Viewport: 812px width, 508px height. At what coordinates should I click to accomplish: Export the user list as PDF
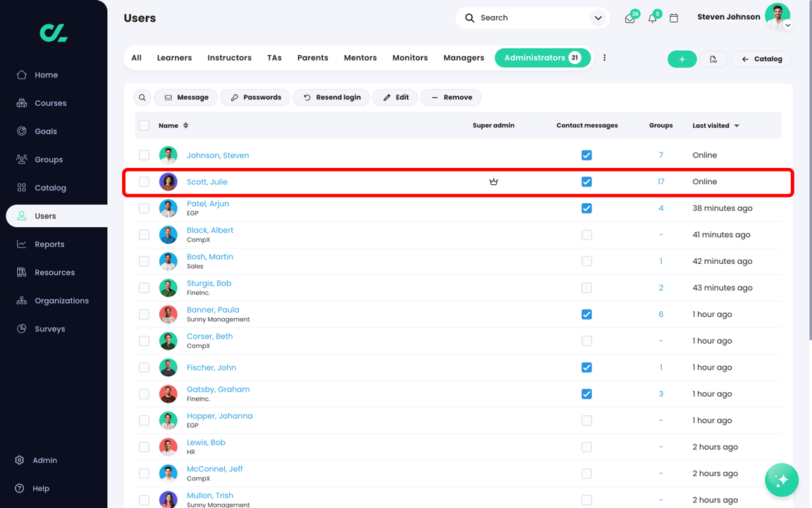coord(713,59)
